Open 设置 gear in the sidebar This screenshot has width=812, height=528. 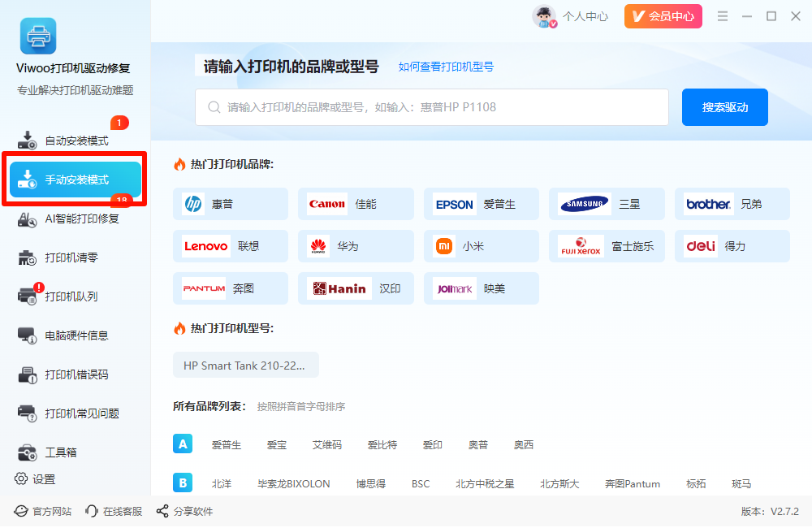pyautogui.click(x=35, y=479)
